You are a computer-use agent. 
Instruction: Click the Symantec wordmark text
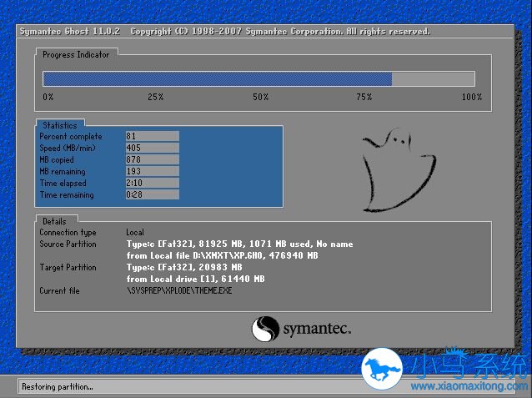click(x=317, y=329)
